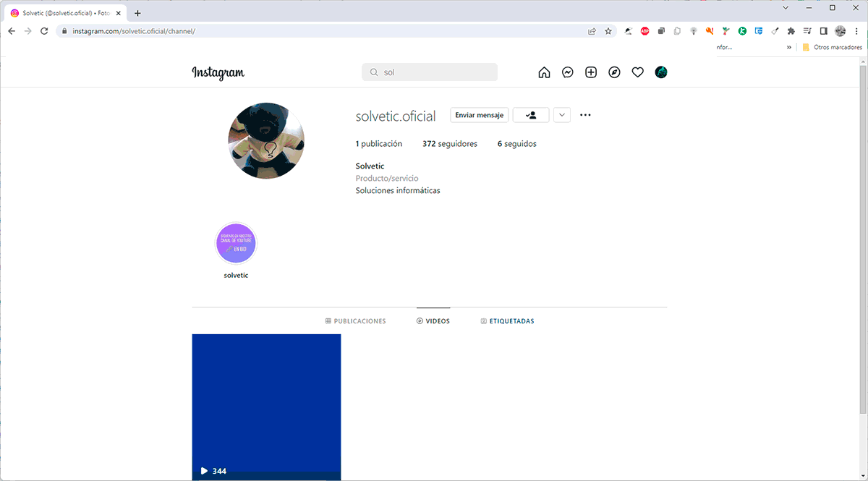Open Extensions puzzle-piece menu

(x=791, y=31)
